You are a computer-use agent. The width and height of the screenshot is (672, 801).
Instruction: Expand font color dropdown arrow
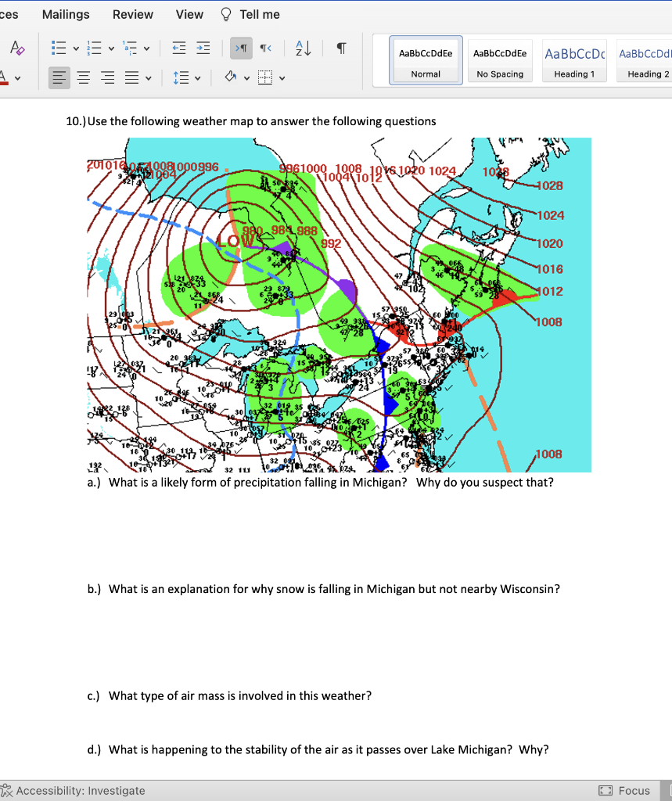coord(18,79)
